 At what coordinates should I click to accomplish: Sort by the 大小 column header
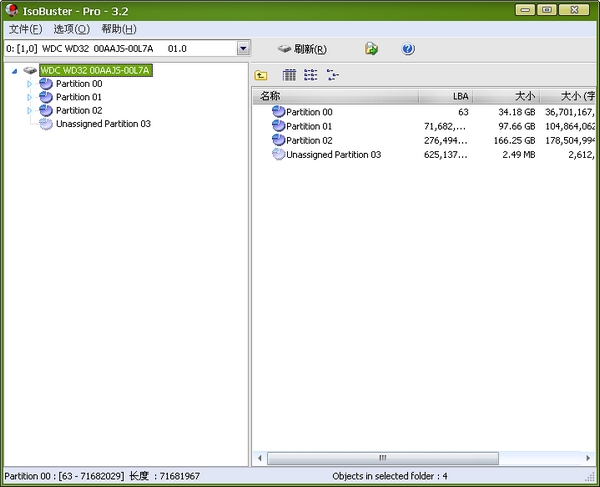[506, 96]
